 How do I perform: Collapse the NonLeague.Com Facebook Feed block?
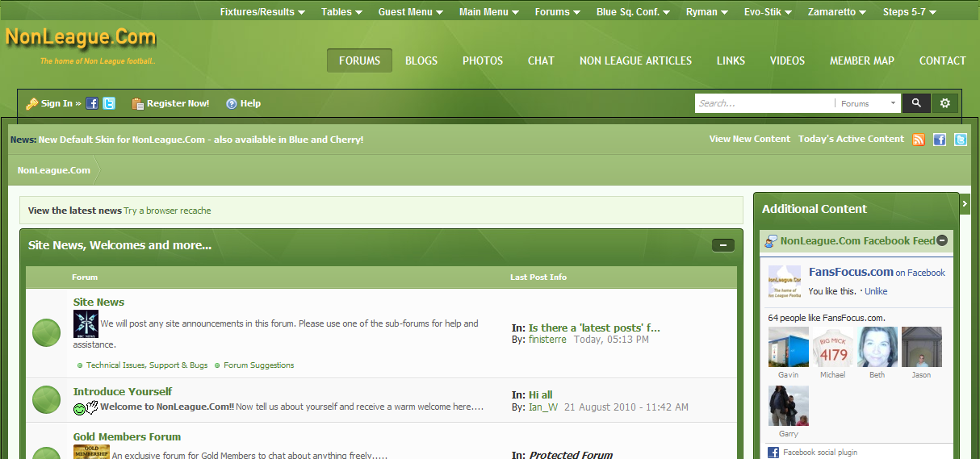point(942,240)
